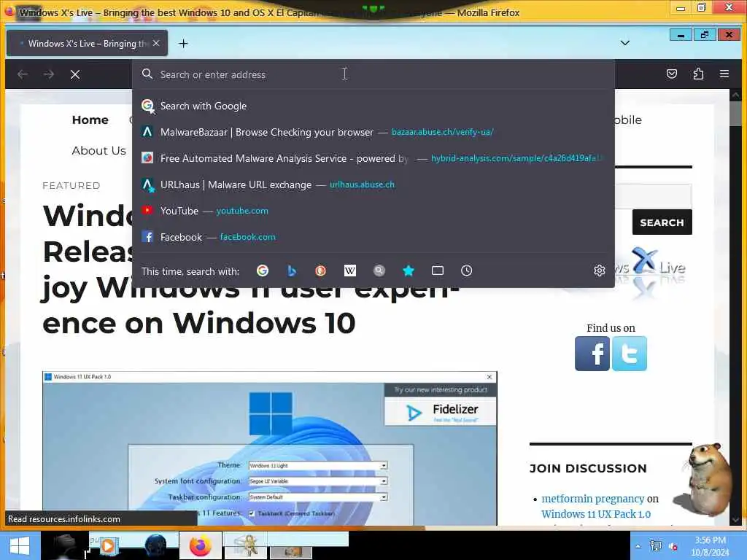Switch to the Windows X's Live tab
The width and height of the screenshot is (747, 560).
pyautogui.click(x=88, y=43)
